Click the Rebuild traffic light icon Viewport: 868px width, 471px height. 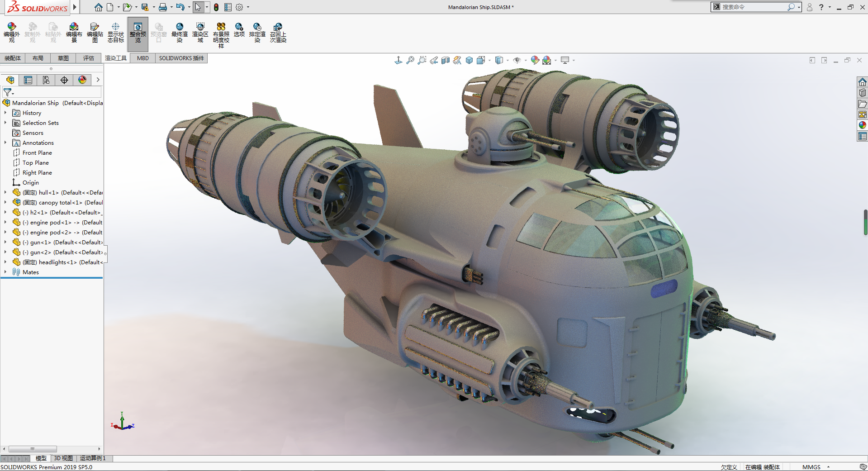(216, 7)
